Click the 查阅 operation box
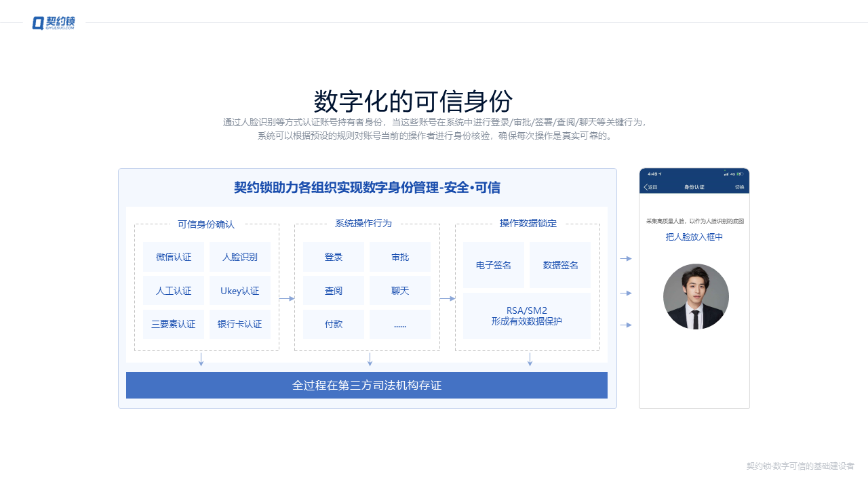This screenshot has height=488, width=868. point(334,291)
